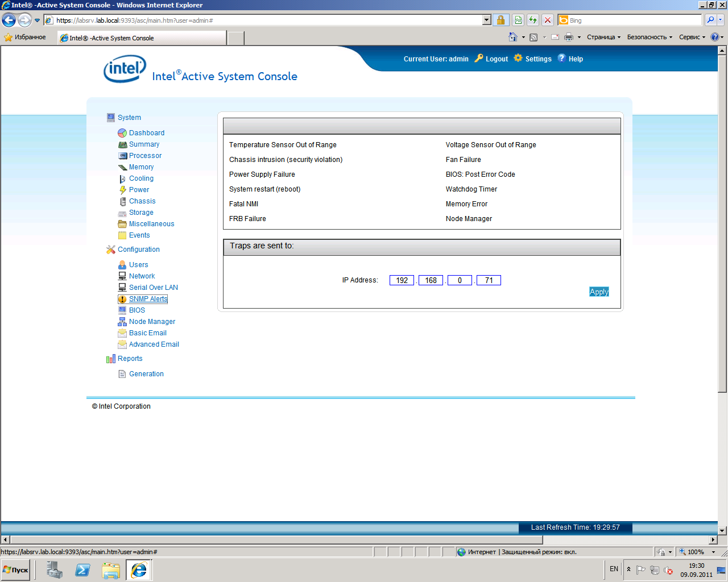The image size is (728, 582).
Task: Open Windows PowerShell from taskbar
Action: click(82, 569)
